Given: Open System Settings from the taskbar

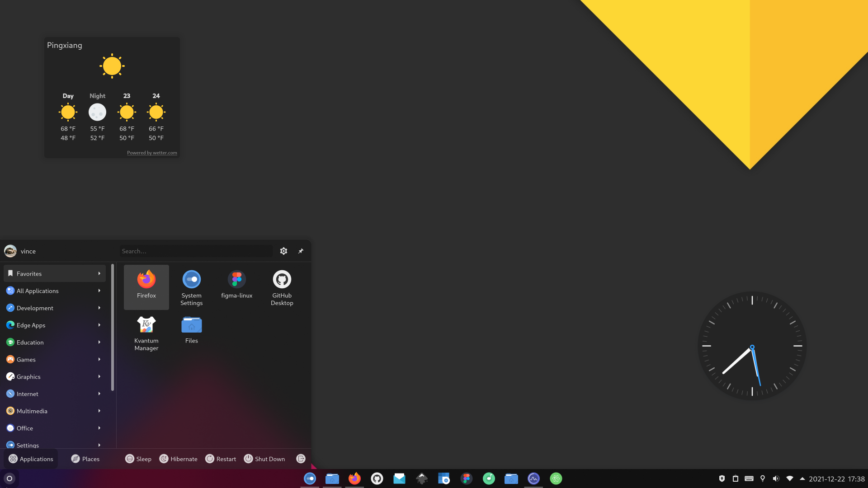Looking at the screenshot, I should (x=310, y=479).
